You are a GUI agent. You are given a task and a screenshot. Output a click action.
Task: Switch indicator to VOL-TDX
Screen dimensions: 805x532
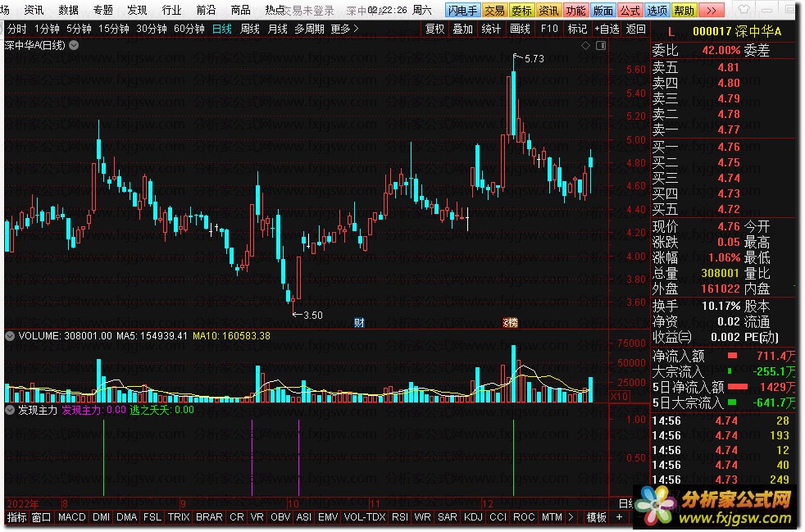pyautogui.click(x=365, y=517)
